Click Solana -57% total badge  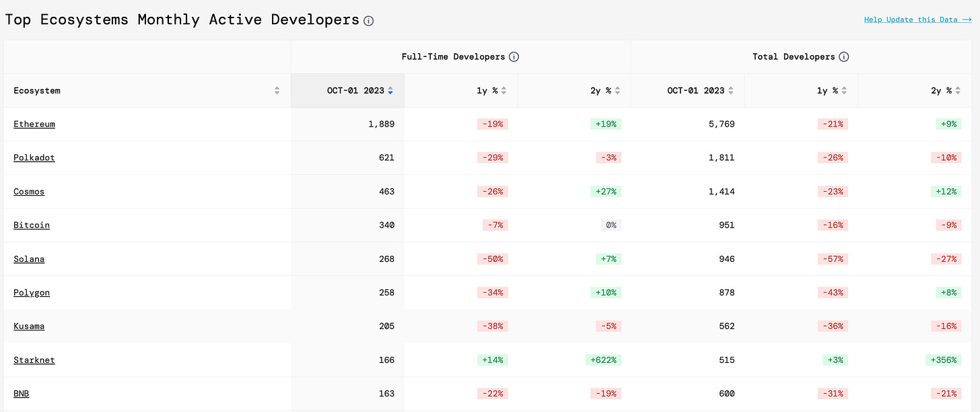(833, 259)
